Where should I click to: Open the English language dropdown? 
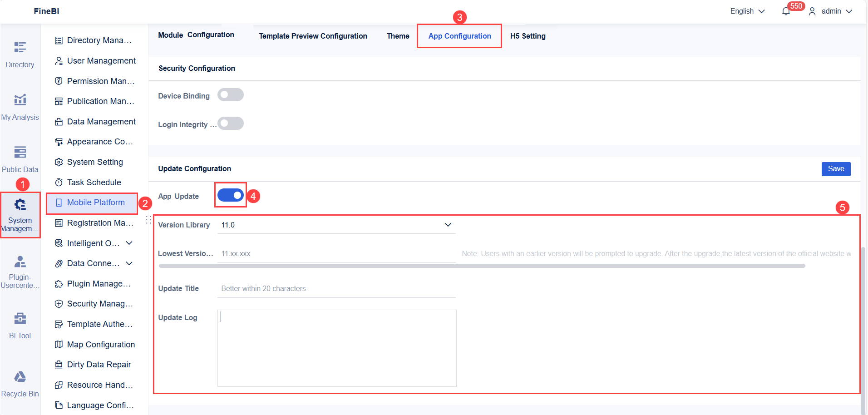coord(747,11)
